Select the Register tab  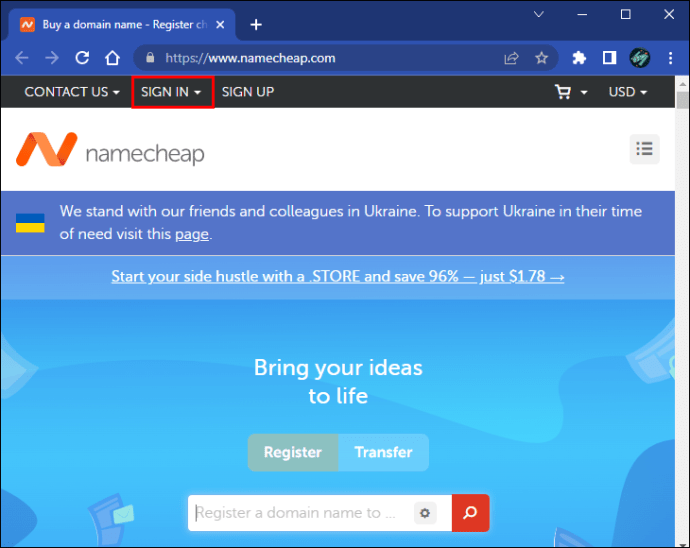[293, 452]
